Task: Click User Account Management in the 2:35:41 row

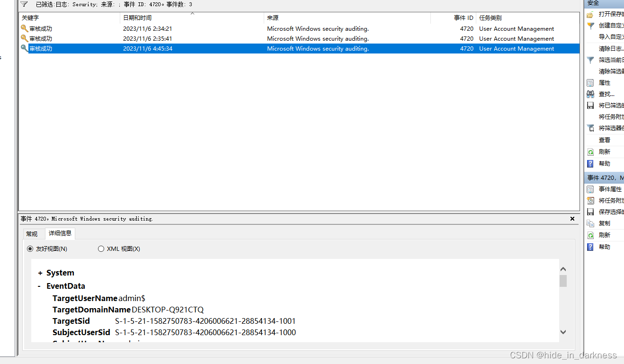Action: pyautogui.click(x=517, y=39)
